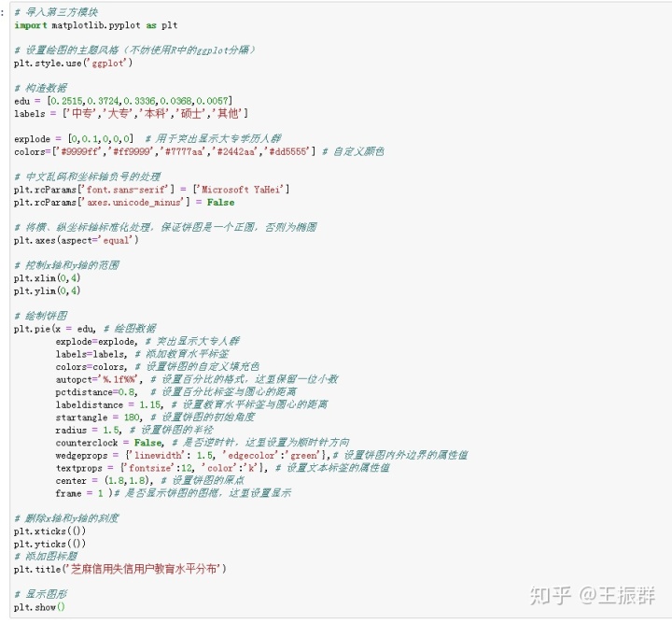
Task: Click the plt.show() line
Action: click(x=39, y=607)
